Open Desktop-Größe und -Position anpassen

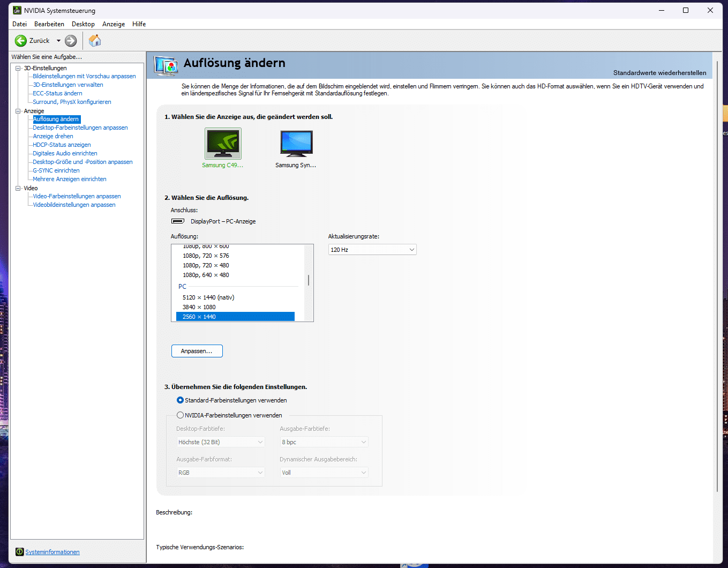[82, 162]
